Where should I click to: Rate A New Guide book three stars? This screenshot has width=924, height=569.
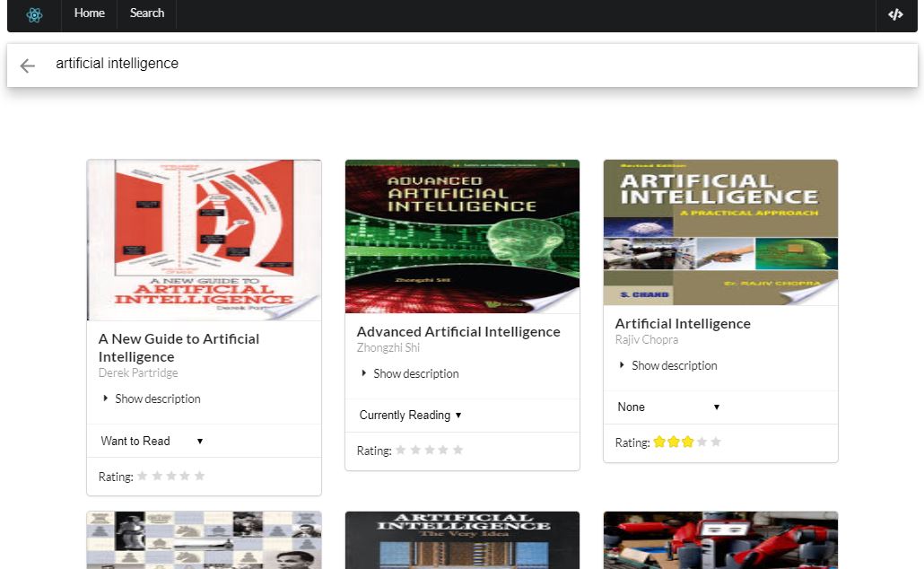170,476
